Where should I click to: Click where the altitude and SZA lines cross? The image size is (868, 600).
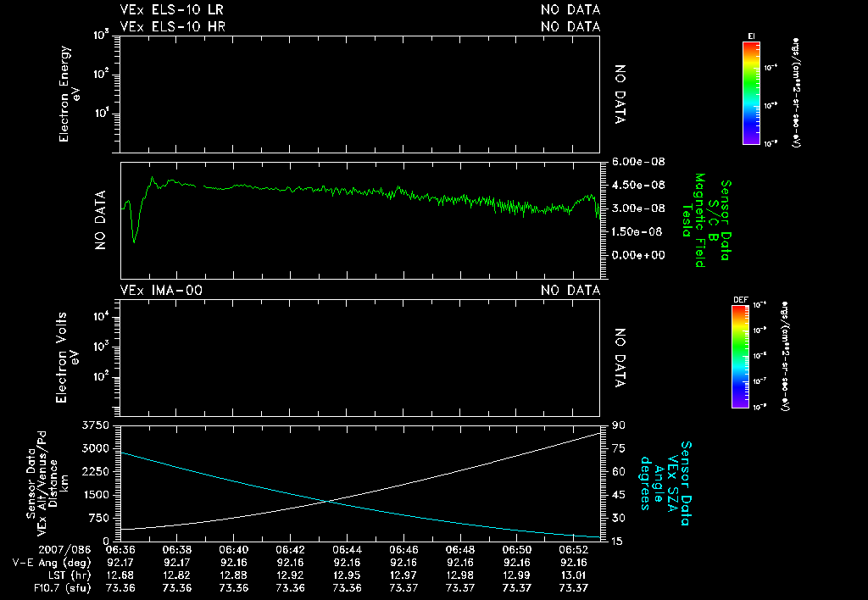[328, 502]
